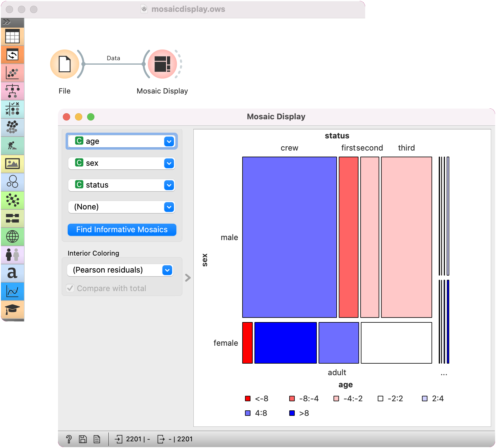496x448 pixels.
Task: Collapse the control panel with the chevron
Action: coord(188,278)
